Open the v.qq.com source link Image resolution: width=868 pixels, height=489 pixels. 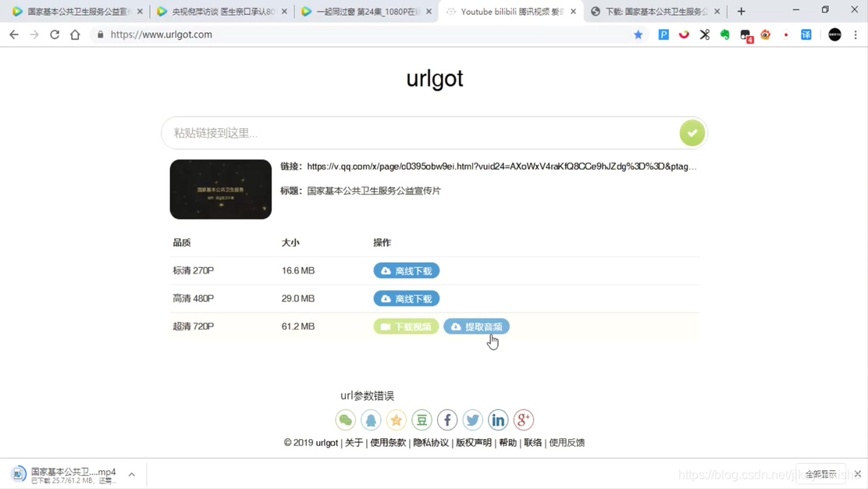tap(502, 166)
